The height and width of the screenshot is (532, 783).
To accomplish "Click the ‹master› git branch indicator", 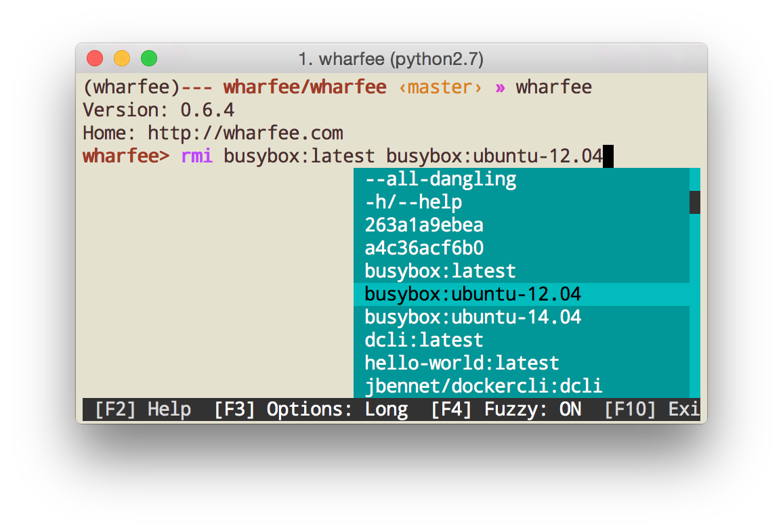I will pyautogui.click(x=440, y=87).
